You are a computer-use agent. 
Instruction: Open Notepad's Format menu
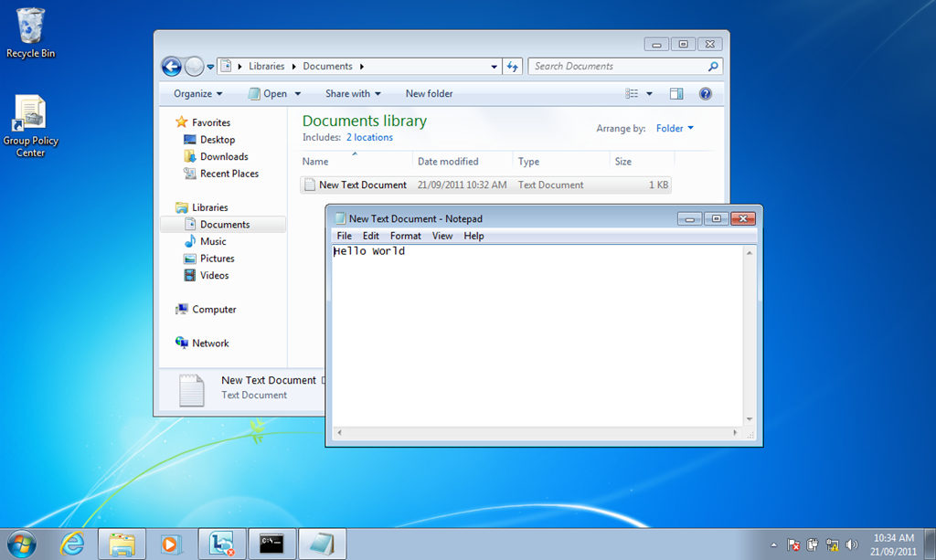[405, 236]
